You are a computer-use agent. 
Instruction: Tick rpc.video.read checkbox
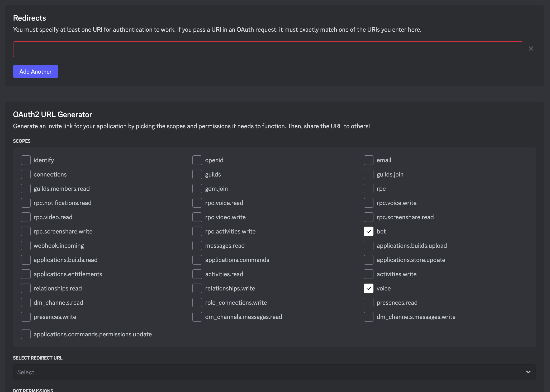[x=26, y=217]
